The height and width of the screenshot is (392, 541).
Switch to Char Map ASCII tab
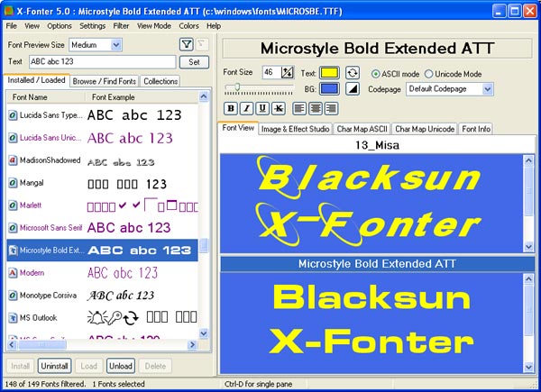pyautogui.click(x=362, y=129)
